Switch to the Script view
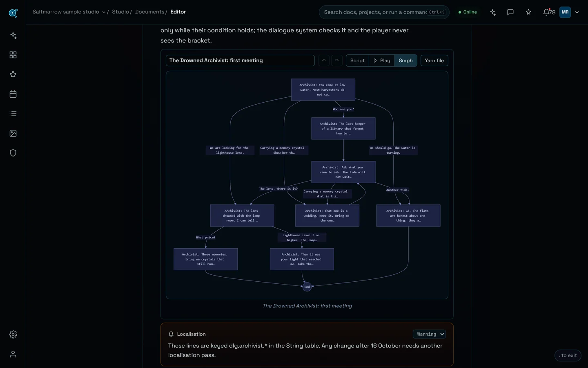The width and height of the screenshot is (588, 368). click(x=357, y=61)
